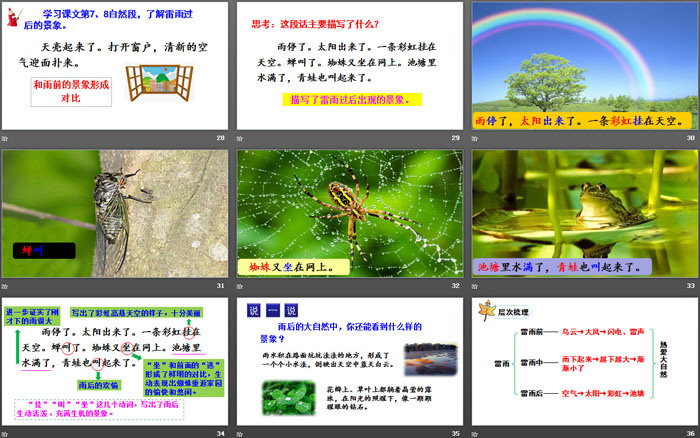Click the slide number label 30
This screenshot has height=438, width=700.
click(691, 138)
